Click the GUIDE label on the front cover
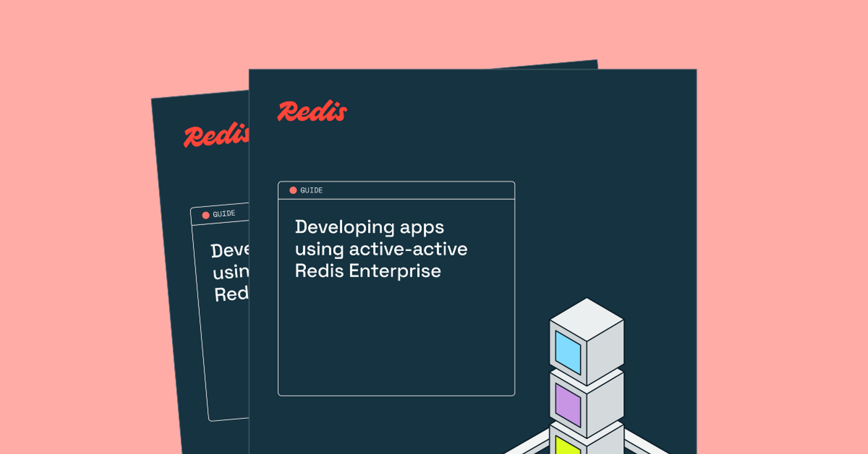The height and width of the screenshot is (454, 868). coord(311,190)
